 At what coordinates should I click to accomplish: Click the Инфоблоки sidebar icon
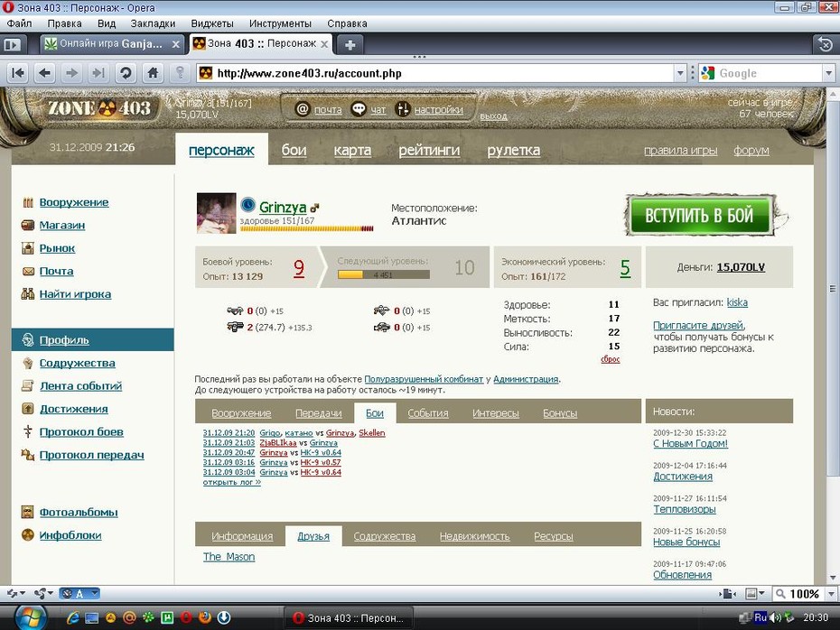tap(28, 535)
